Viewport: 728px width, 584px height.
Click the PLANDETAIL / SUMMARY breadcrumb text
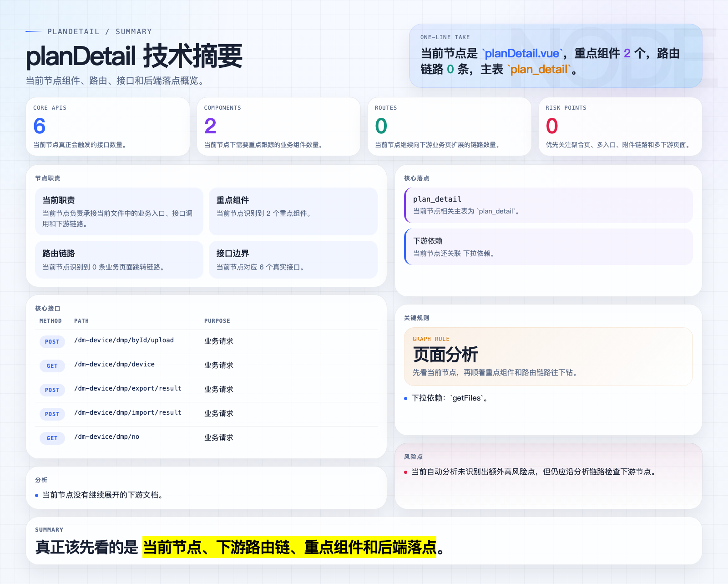click(100, 31)
